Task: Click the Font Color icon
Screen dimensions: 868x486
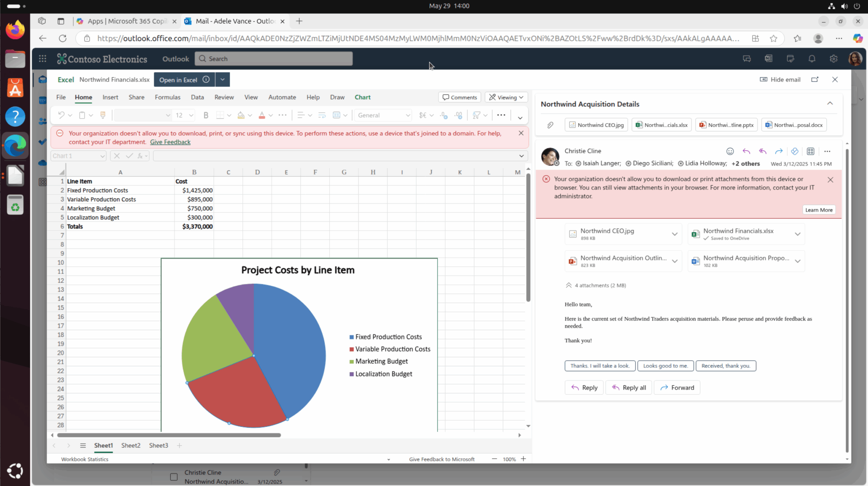Action: pos(262,115)
